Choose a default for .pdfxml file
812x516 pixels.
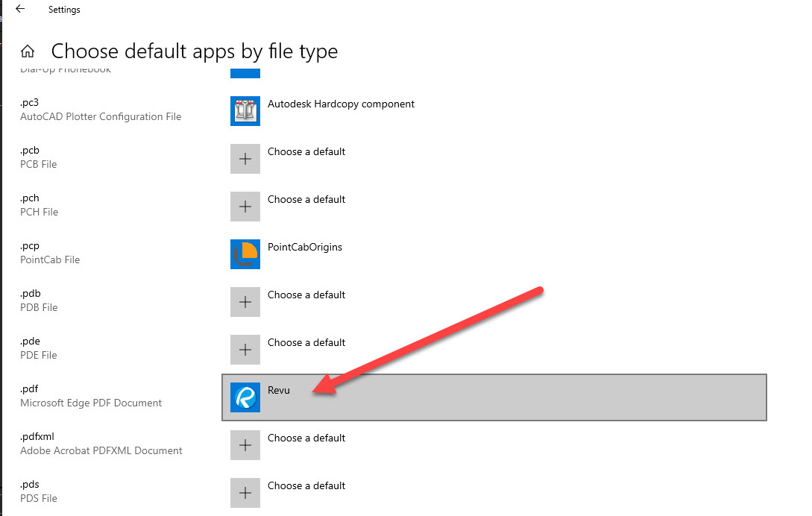306,438
